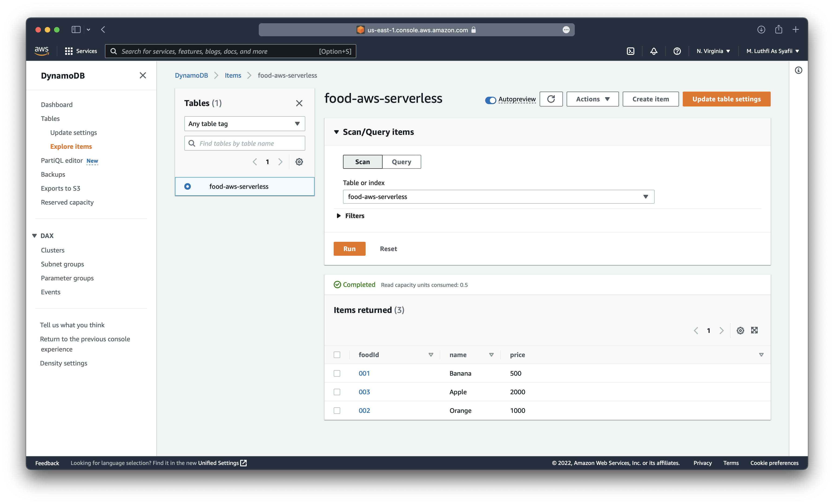Open the Any table tag dropdown
834x504 pixels.
click(x=244, y=124)
